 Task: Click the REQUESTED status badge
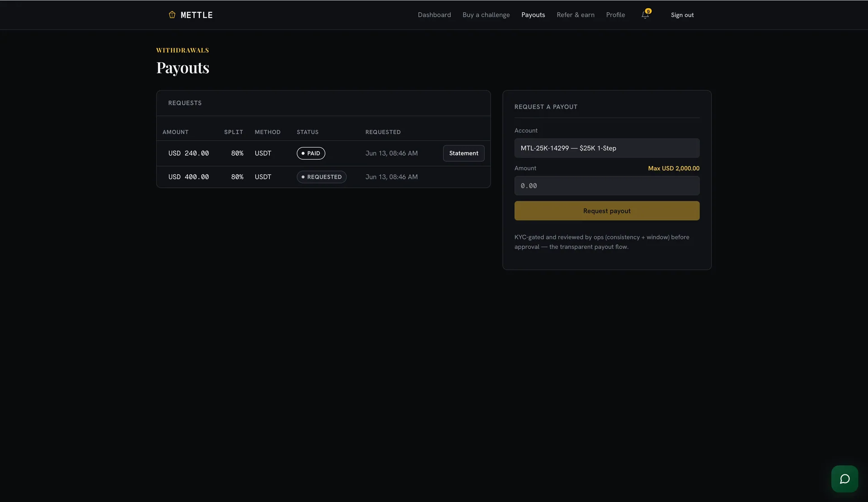coord(321,177)
